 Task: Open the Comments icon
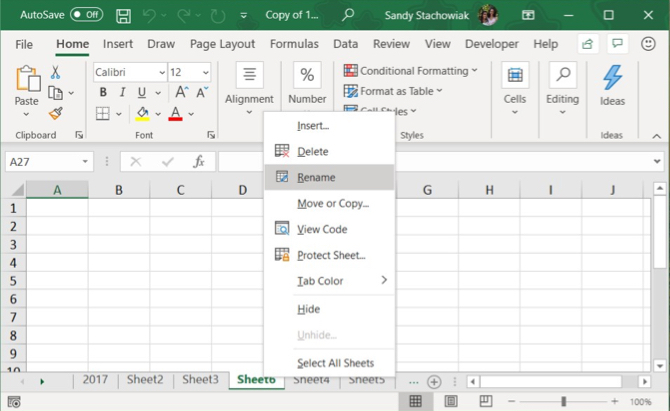coord(617,44)
